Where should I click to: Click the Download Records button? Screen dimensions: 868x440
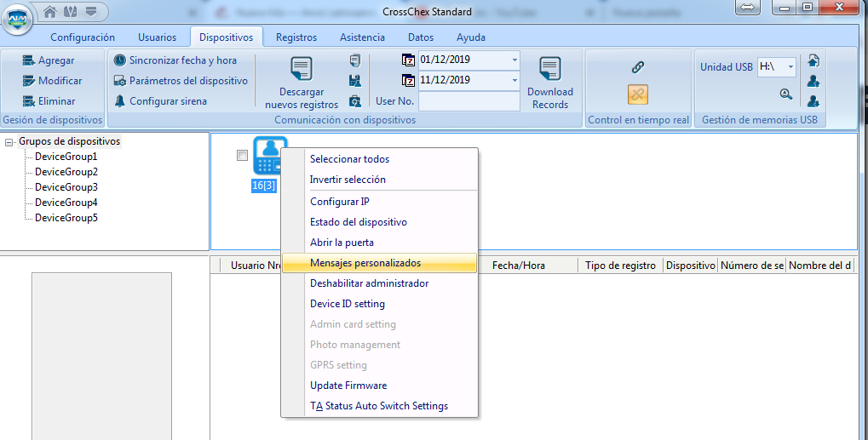tap(549, 83)
